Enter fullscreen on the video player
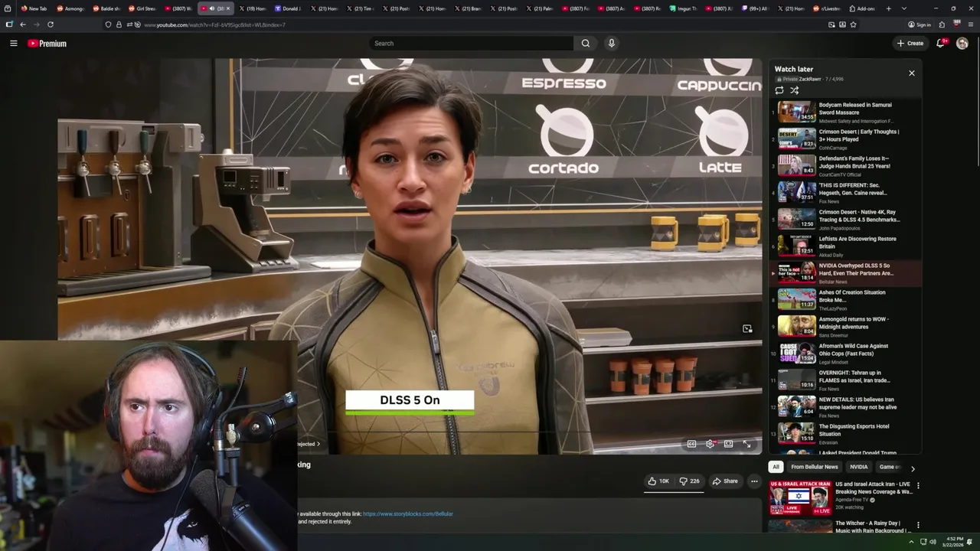The height and width of the screenshot is (551, 980). point(747,444)
